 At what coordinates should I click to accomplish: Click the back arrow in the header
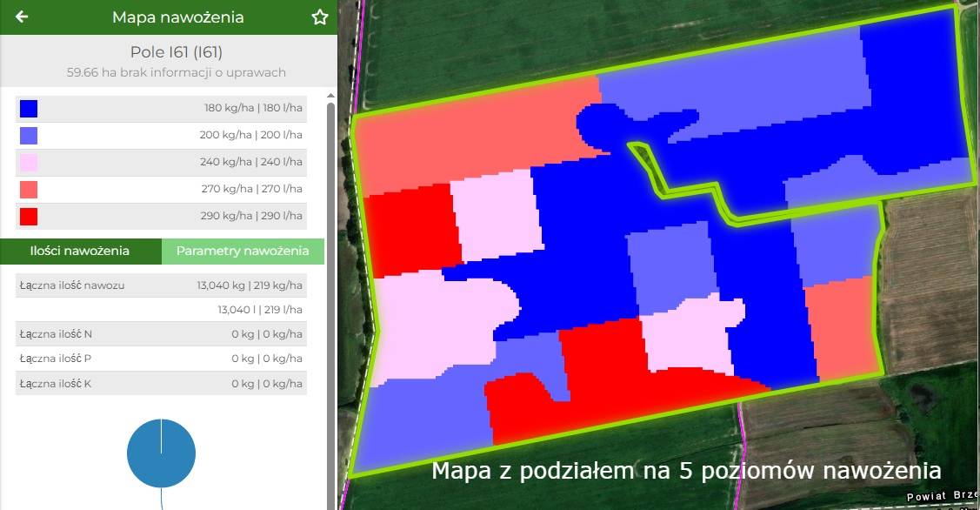coord(22,17)
